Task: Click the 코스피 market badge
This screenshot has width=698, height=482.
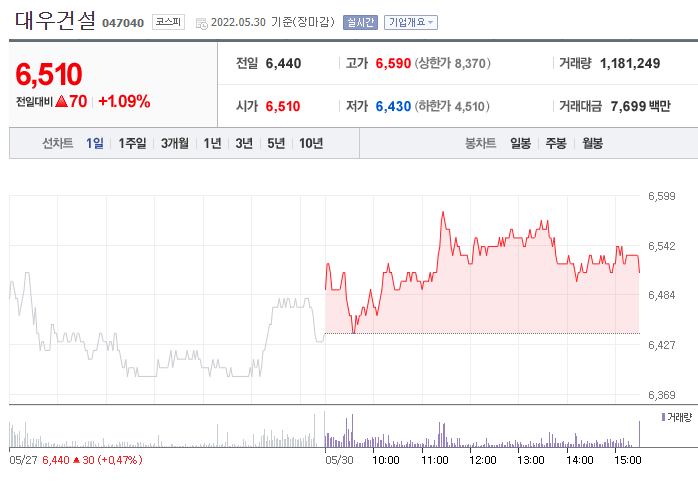Action: pyautogui.click(x=168, y=22)
